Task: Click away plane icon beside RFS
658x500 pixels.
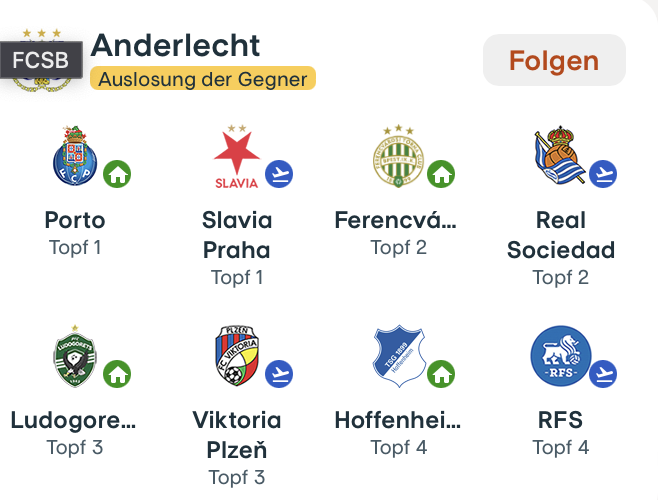Action: coord(603,374)
